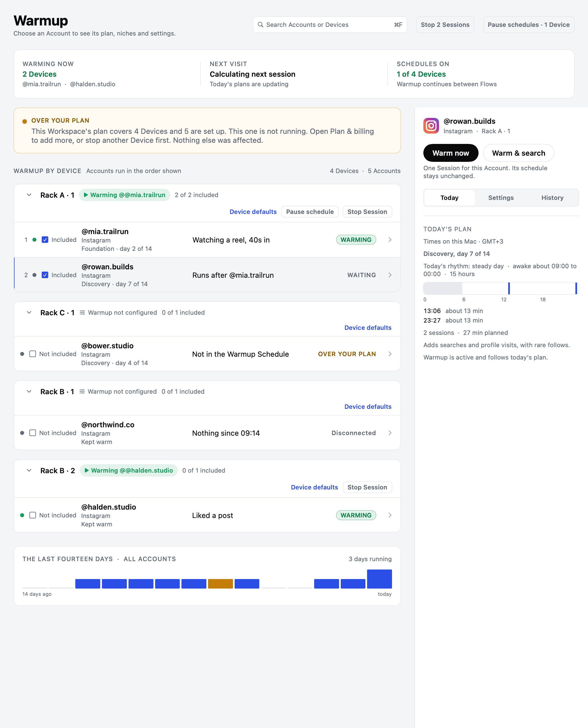Click the green status dot for @mia.trailrun
Viewport: 588px width, 728px height.
point(34,239)
